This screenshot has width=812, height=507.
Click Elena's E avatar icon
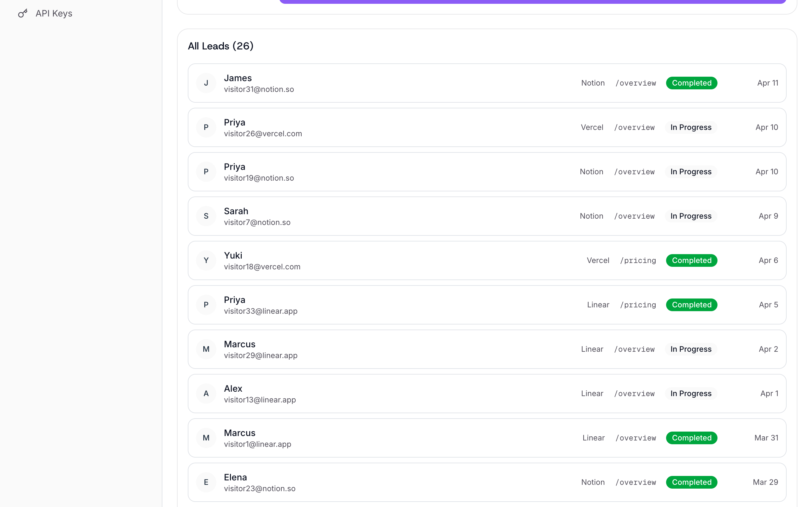[206, 482]
